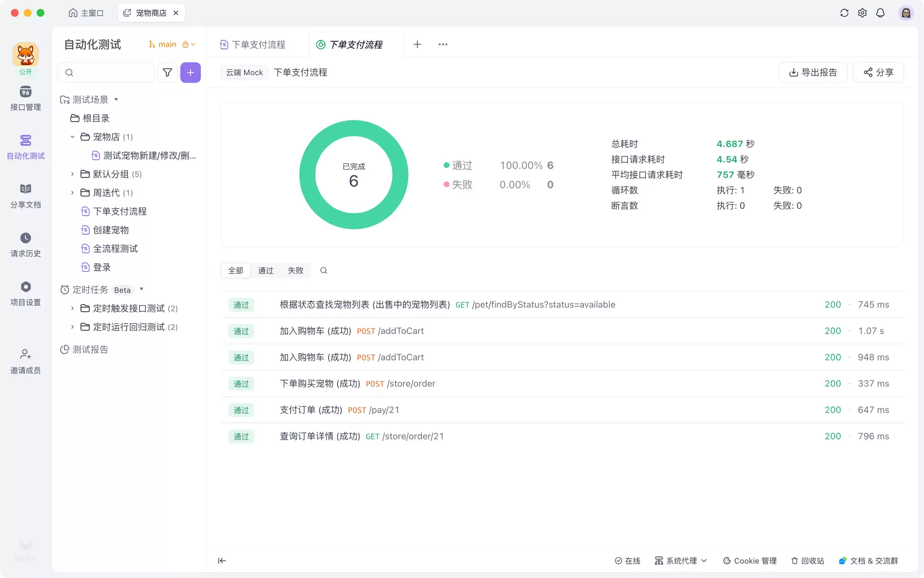Search results with magnifier icon
The height and width of the screenshot is (578, 924).
tap(324, 271)
